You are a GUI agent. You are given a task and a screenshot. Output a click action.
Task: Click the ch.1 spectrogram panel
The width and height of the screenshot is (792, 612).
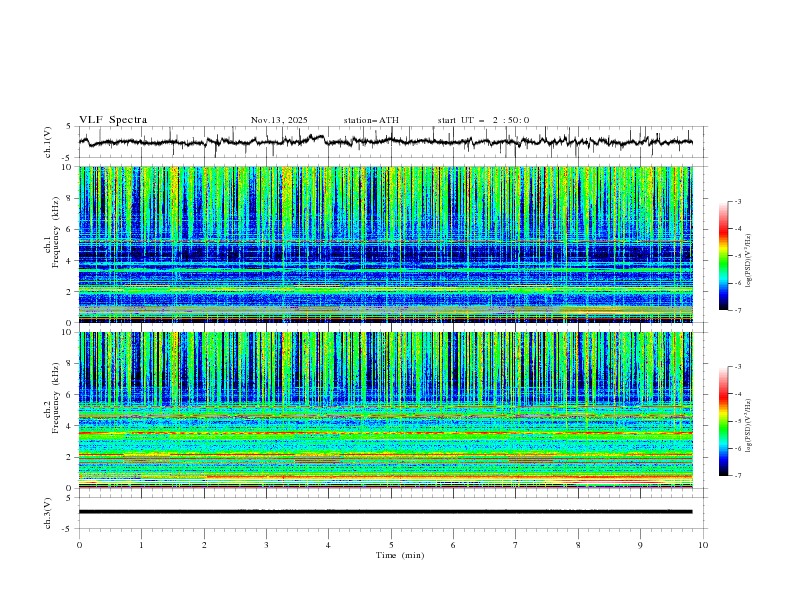click(x=390, y=244)
